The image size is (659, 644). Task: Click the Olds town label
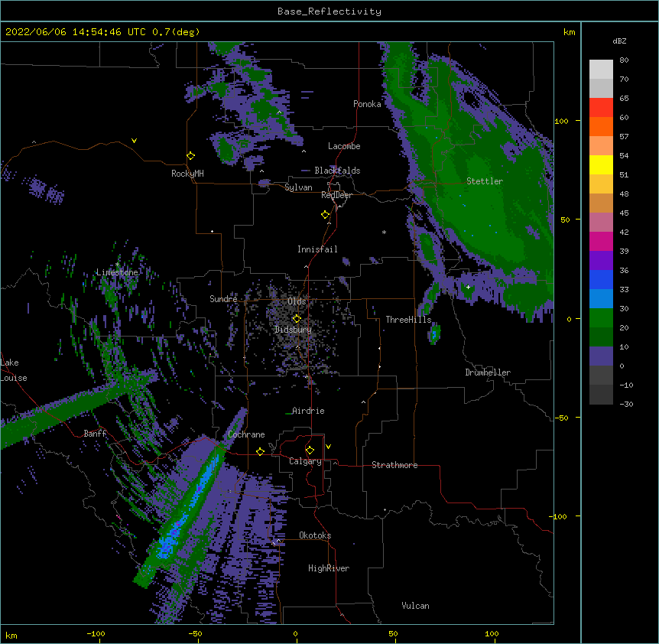297,301
